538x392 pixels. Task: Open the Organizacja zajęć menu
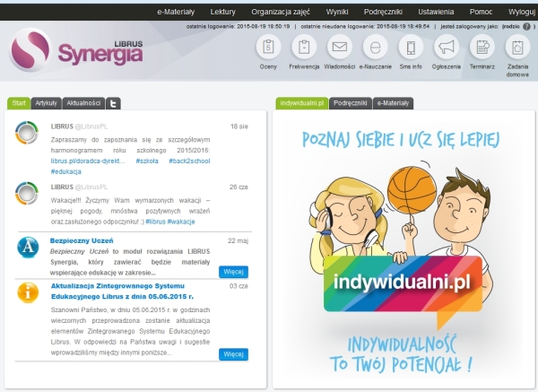coord(281,12)
